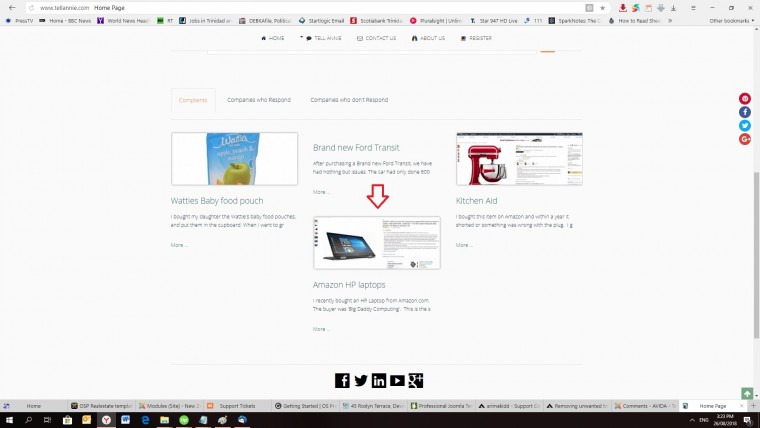Click the Watties pouch thumbnail image
The height and width of the screenshot is (428, 760).
coord(235,159)
